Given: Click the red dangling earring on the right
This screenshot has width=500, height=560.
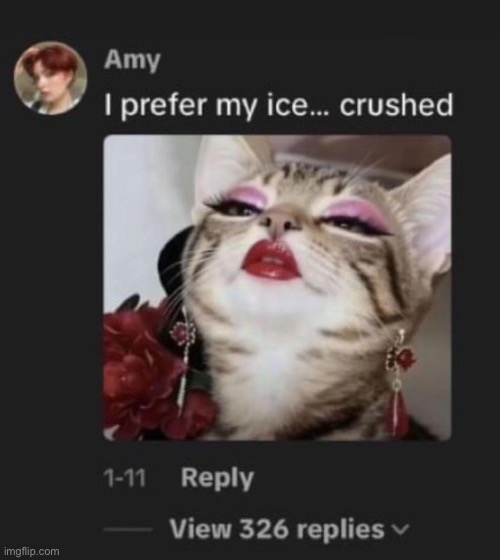Looking at the screenshot, I should [399, 383].
